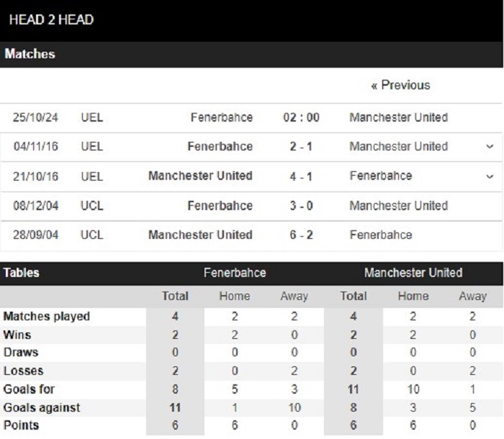This screenshot has height=439, width=504.
Task: Go to Previous matches link
Action: [400, 85]
